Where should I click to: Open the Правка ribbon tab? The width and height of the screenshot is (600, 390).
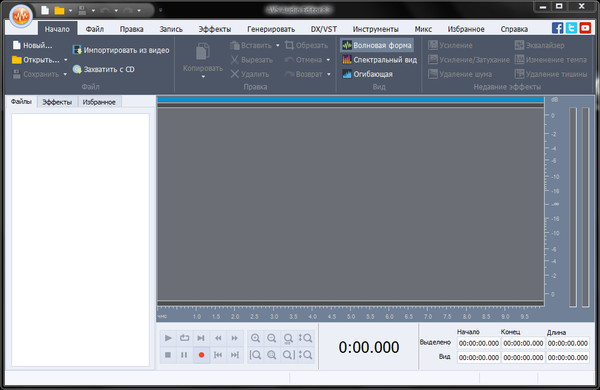[131, 29]
